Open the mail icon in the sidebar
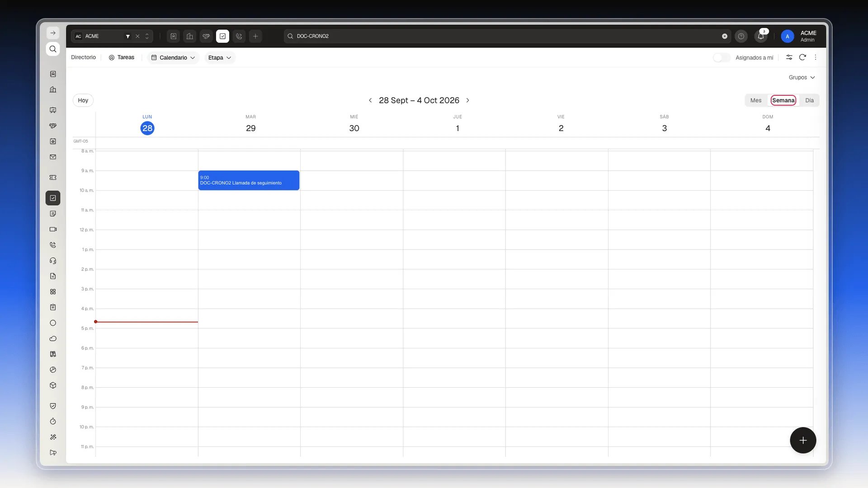Image resolution: width=868 pixels, height=488 pixels. [53, 157]
